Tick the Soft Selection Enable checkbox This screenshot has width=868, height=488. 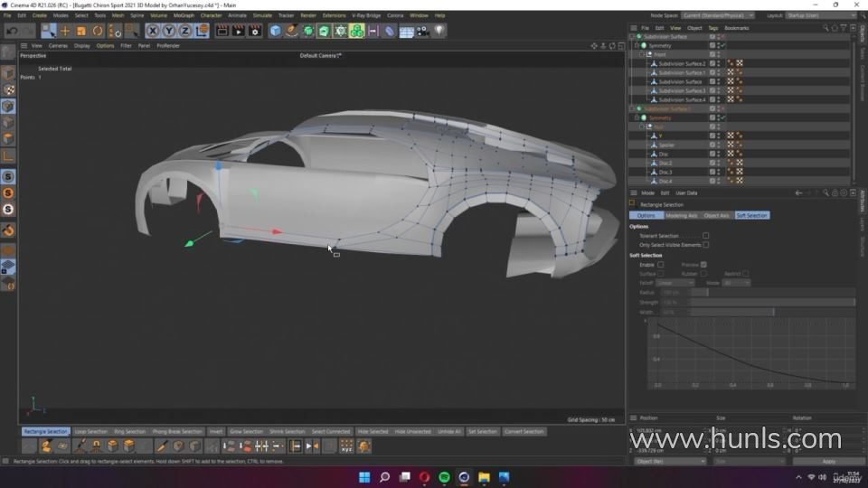(660, 265)
